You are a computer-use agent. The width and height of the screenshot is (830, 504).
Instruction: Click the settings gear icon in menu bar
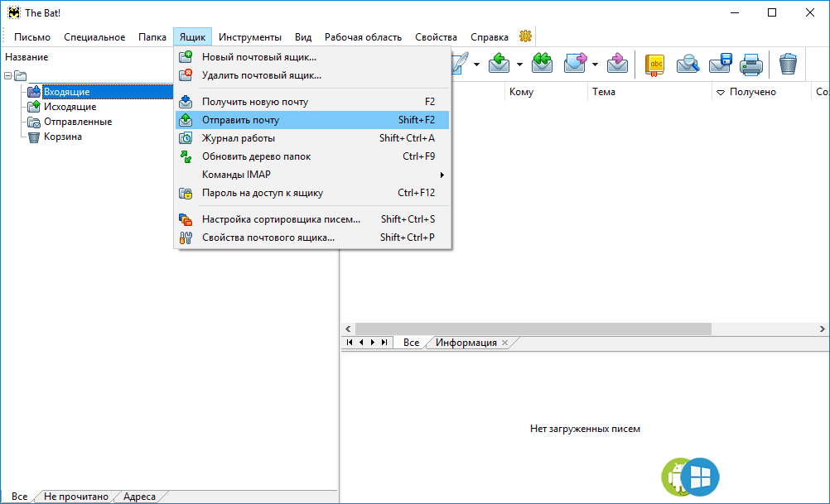click(x=525, y=36)
